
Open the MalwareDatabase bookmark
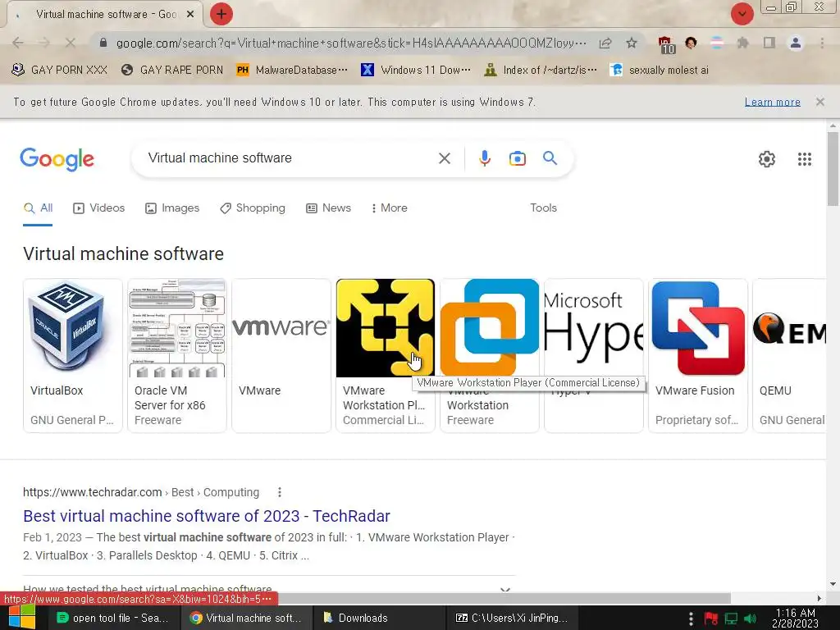[x=292, y=71]
